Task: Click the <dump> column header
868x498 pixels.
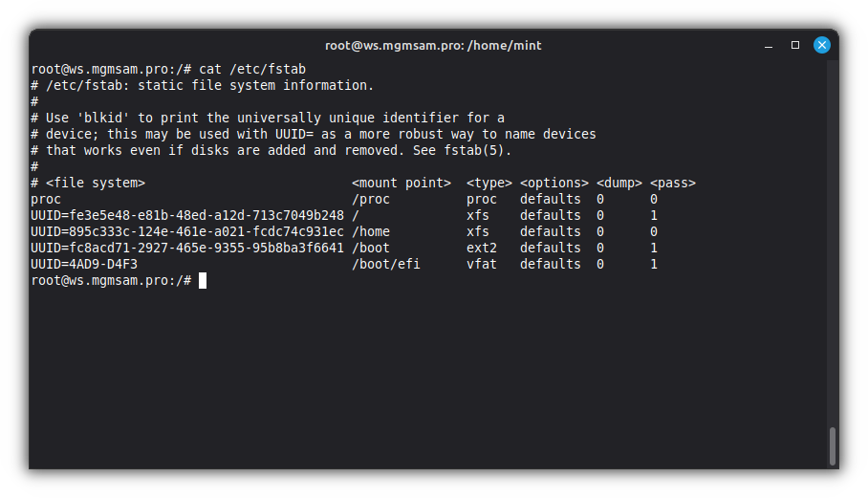Action: [x=619, y=183]
